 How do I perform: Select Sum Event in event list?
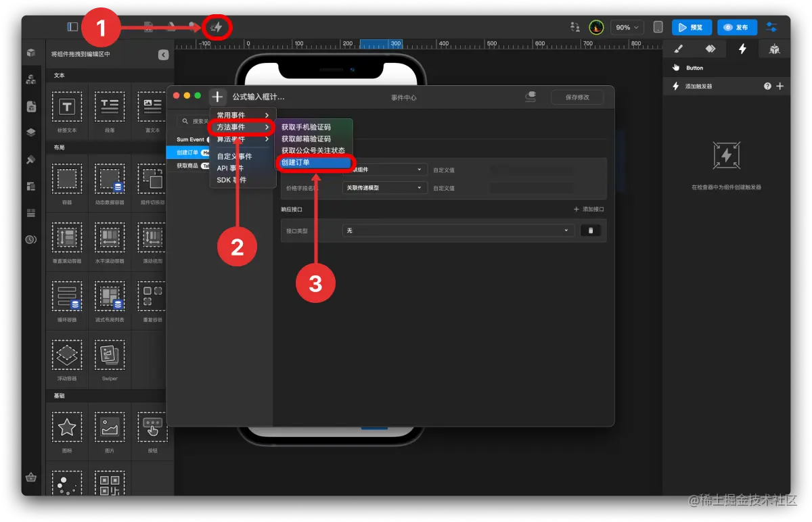pos(190,139)
